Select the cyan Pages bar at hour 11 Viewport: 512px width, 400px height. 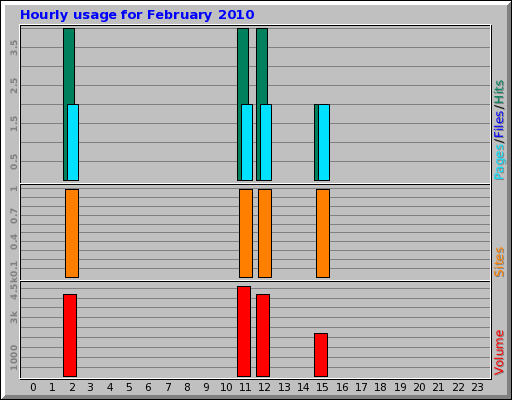coord(247,142)
